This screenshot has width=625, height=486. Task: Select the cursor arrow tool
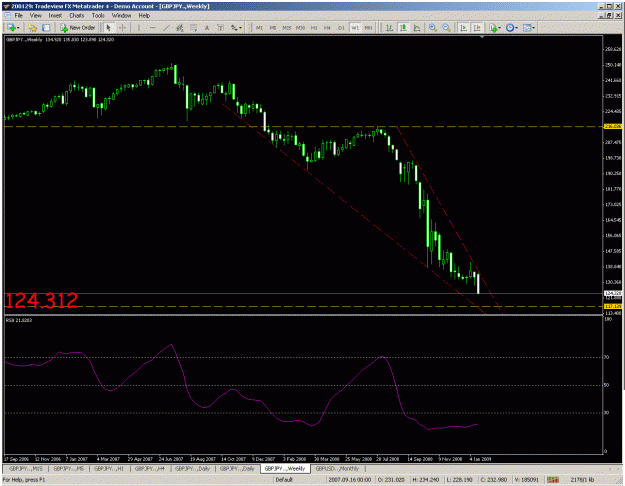click(x=108, y=28)
